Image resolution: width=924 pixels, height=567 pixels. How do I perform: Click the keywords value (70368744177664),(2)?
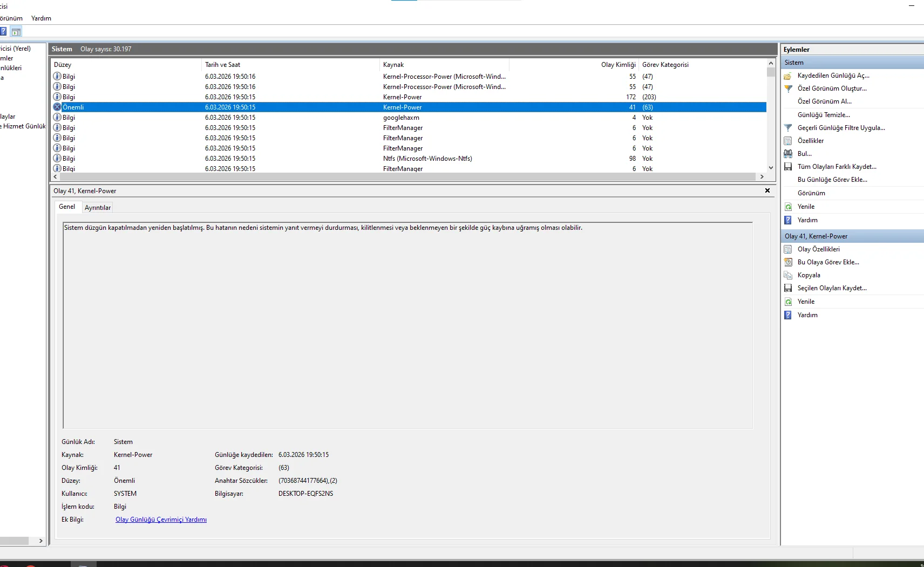[308, 481]
